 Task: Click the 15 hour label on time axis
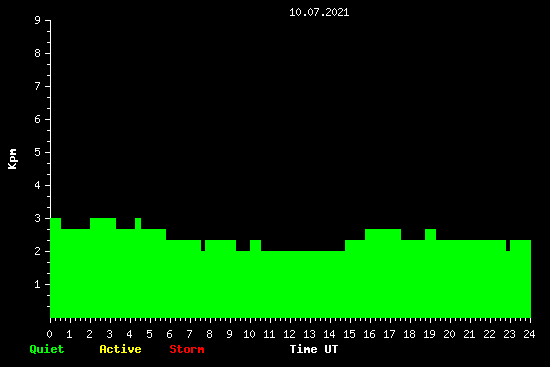coord(349,334)
